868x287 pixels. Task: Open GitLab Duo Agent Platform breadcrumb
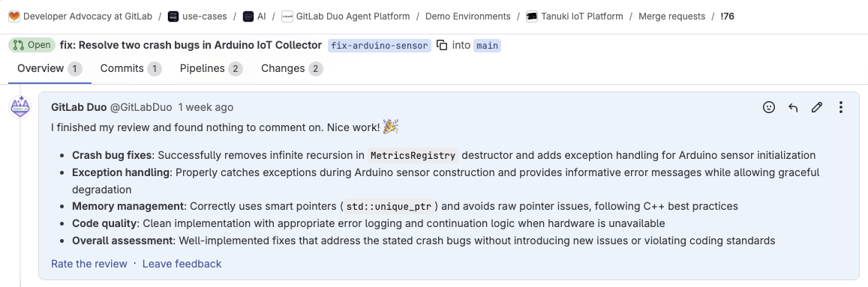tap(353, 16)
